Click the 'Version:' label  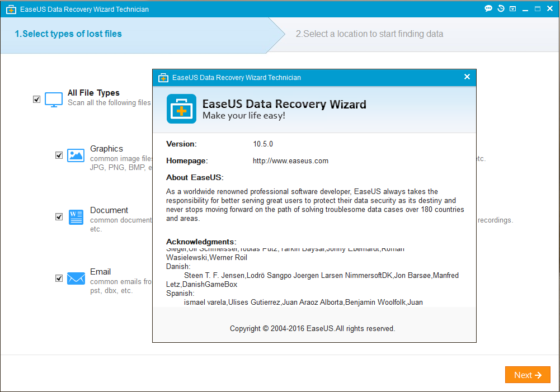click(x=181, y=144)
